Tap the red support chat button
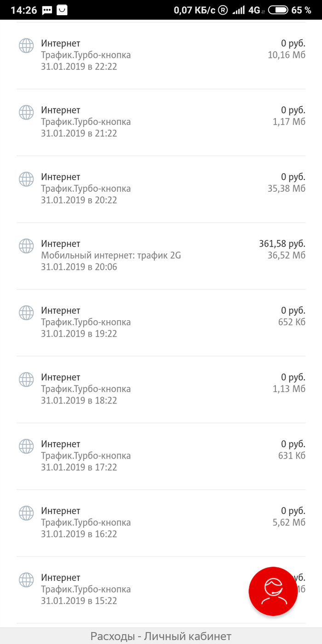The width and height of the screenshot is (322, 644). coord(273,591)
